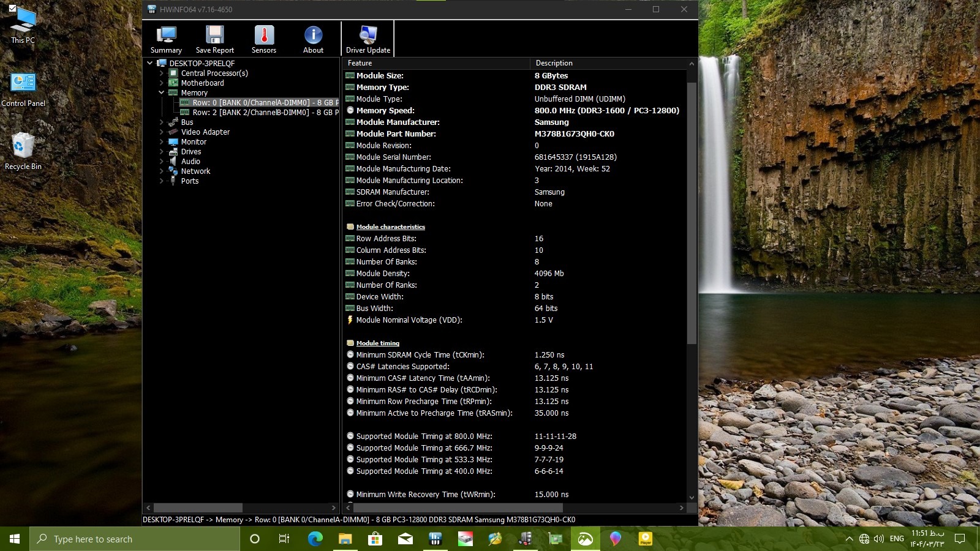
Task: Show hidden system tray icons
Action: tap(849, 539)
